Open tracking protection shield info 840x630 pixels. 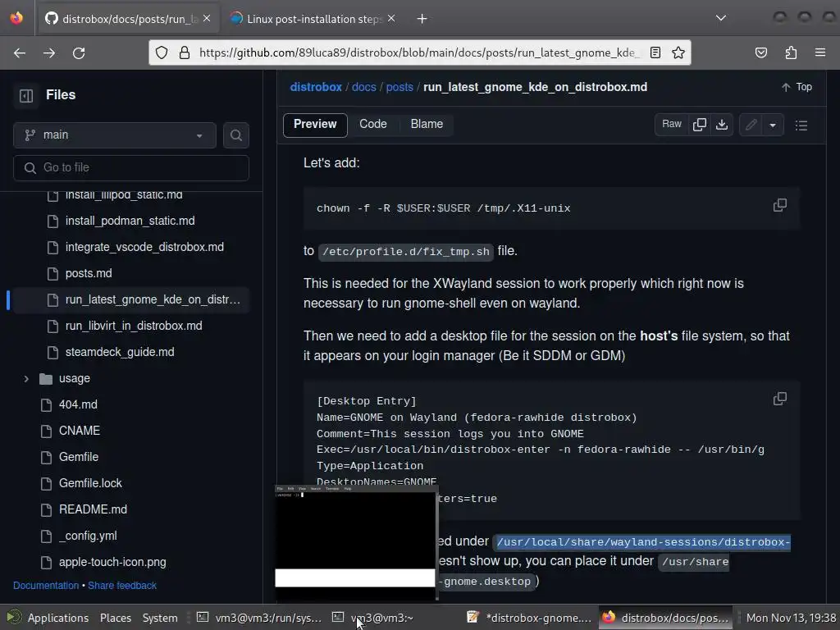(162, 52)
